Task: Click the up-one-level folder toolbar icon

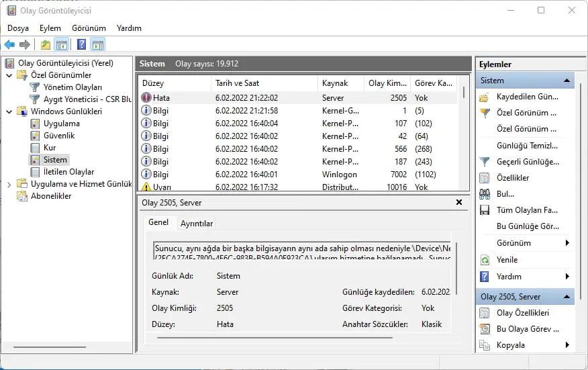Action: click(46, 44)
